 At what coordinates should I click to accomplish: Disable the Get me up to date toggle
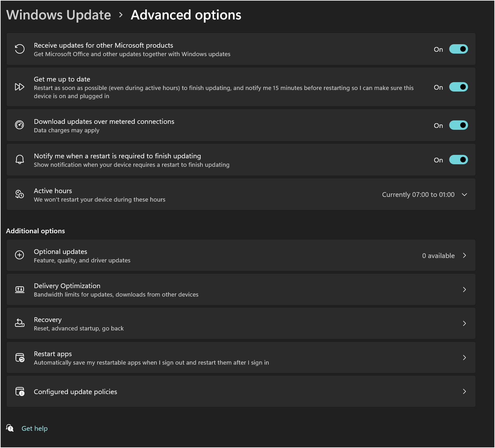[458, 87]
